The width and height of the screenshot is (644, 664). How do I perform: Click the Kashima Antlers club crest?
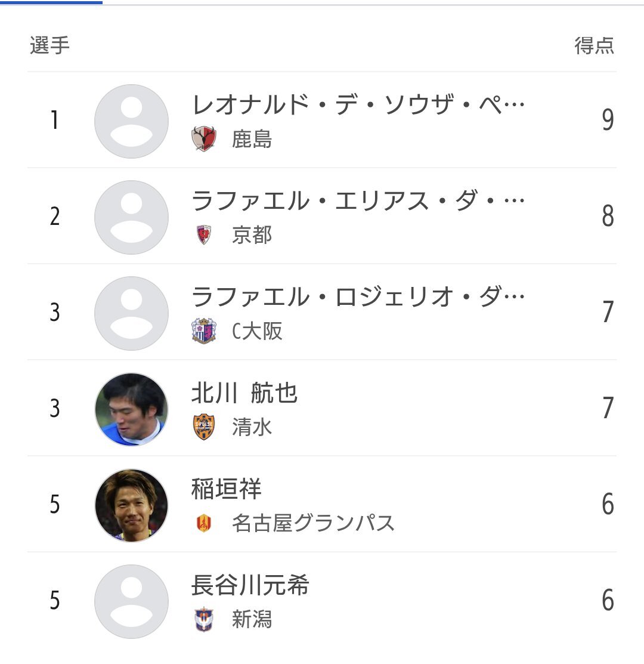[204, 138]
